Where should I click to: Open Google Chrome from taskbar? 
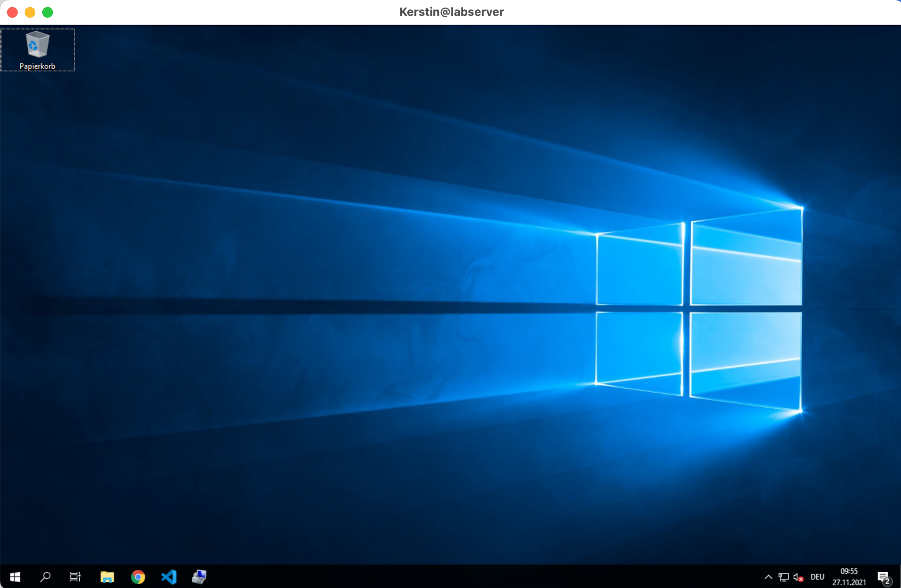click(138, 577)
